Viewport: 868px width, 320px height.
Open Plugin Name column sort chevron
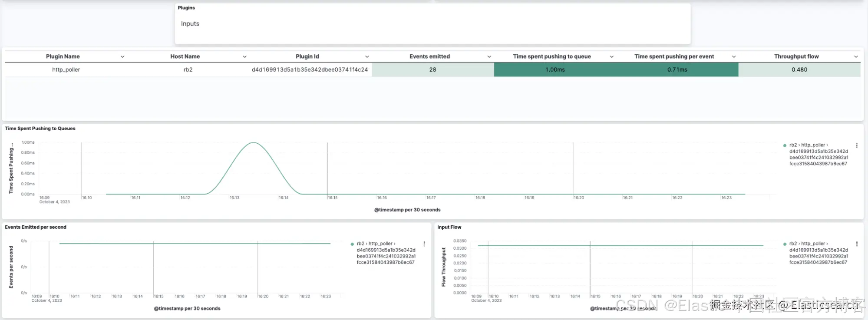(122, 56)
